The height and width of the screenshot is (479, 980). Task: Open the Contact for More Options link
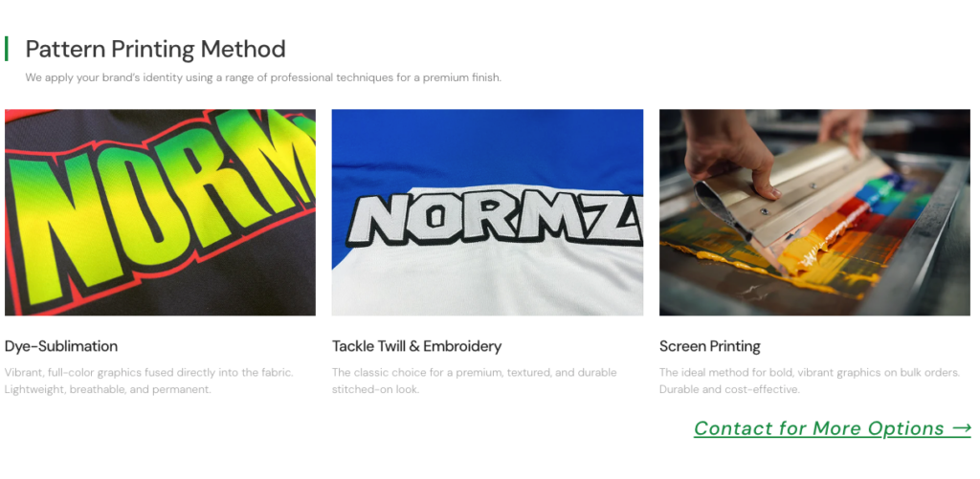click(x=833, y=428)
